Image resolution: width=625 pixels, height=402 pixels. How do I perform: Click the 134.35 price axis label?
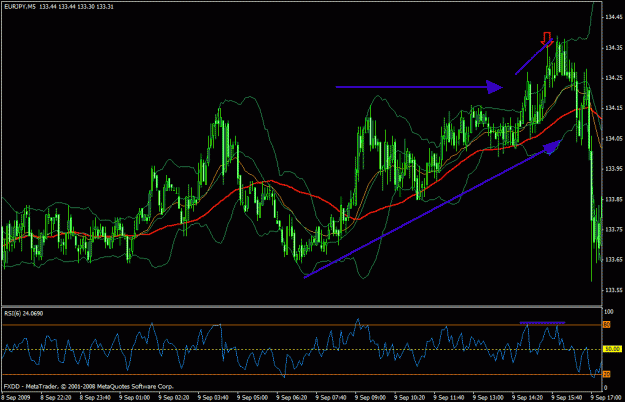613,47
